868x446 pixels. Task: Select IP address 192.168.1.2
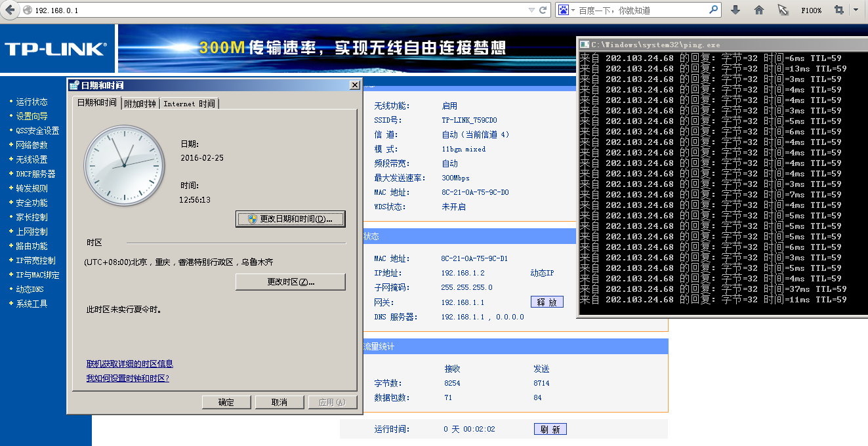(x=463, y=274)
